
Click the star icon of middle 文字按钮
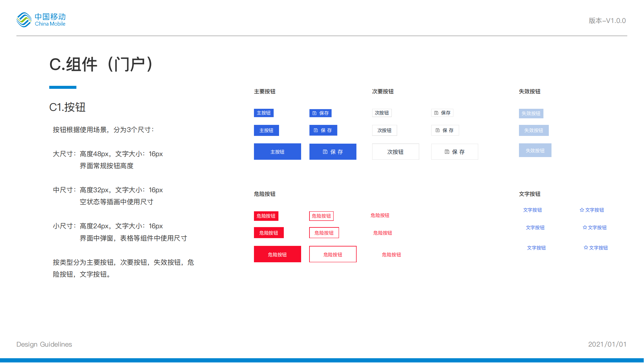(585, 227)
